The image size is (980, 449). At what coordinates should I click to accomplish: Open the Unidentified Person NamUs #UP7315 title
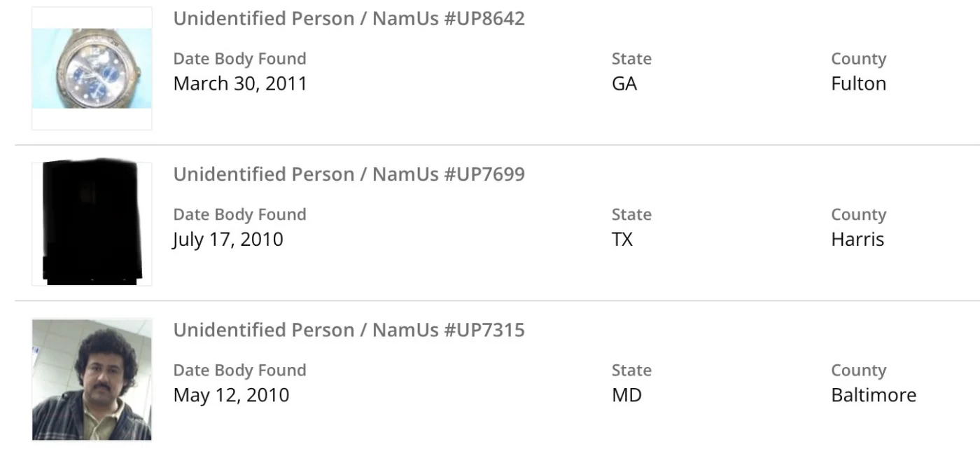(349, 330)
